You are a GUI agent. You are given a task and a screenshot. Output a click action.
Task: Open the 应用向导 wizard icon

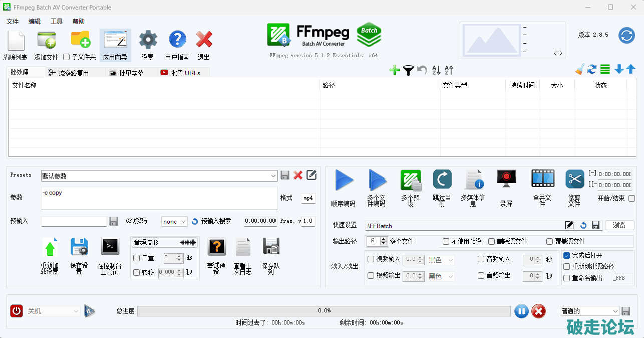click(x=115, y=41)
